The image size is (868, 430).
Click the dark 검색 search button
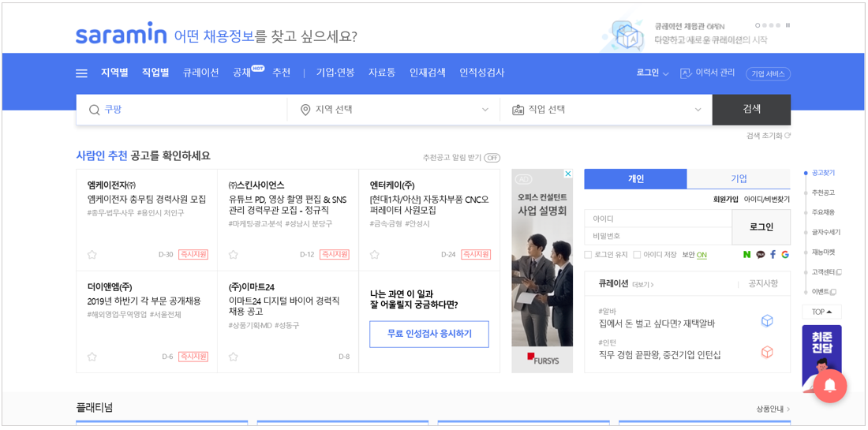click(x=751, y=110)
